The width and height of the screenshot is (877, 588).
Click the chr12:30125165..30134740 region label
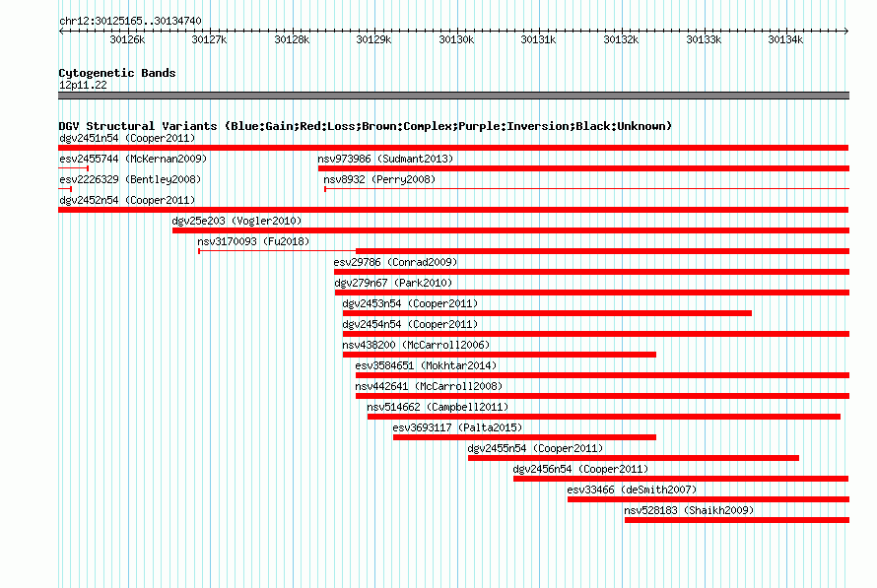130,21
